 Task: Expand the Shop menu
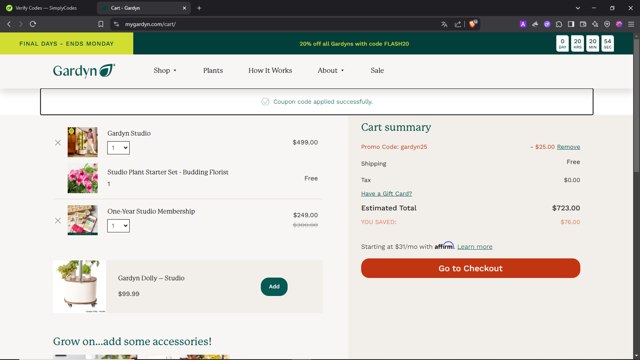tap(165, 70)
